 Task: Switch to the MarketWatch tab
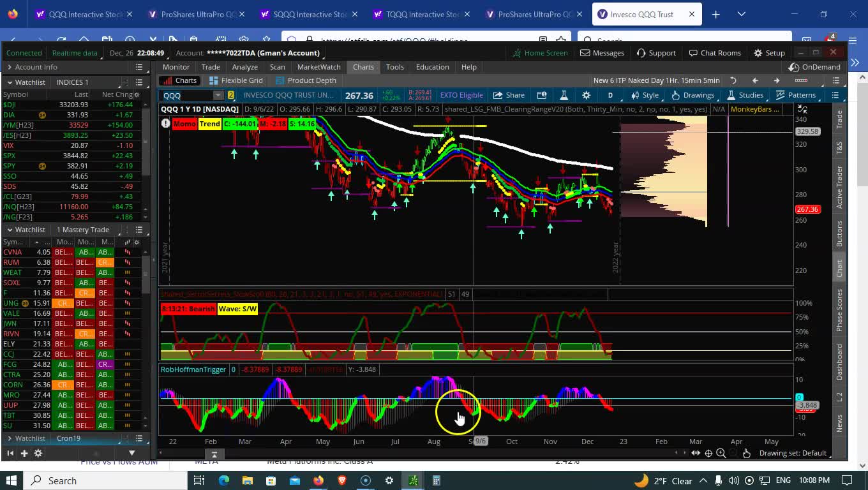tap(318, 67)
